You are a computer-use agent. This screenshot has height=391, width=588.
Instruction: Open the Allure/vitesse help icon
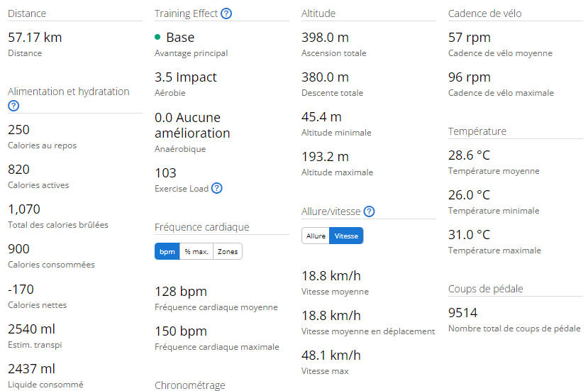[x=370, y=211]
